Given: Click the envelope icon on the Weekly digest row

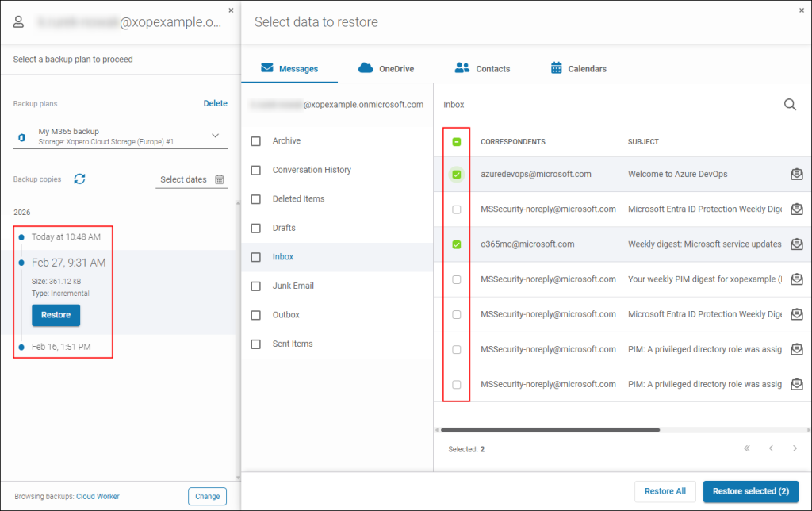Looking at the screenshot, I should click(797, 244).
